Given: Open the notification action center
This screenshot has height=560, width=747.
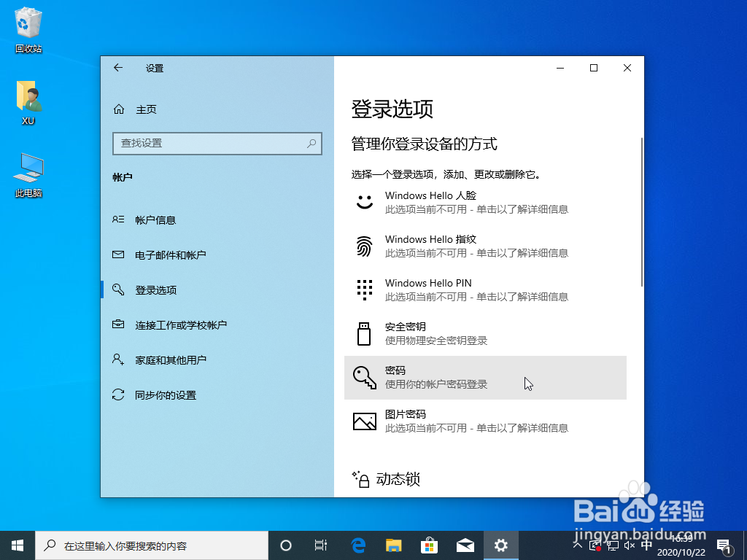Looking at the screenshot, I should [724, 546].
